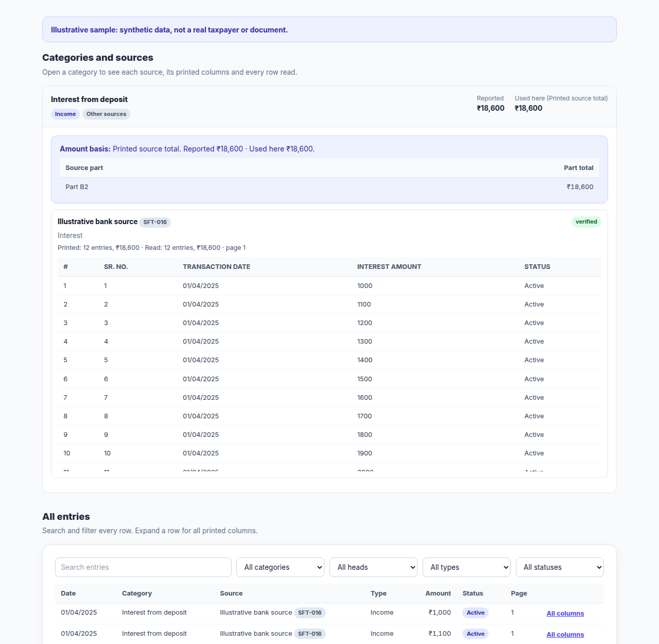
Task: Click the Amount column header in All entries
Action: (x=438, y=594)
